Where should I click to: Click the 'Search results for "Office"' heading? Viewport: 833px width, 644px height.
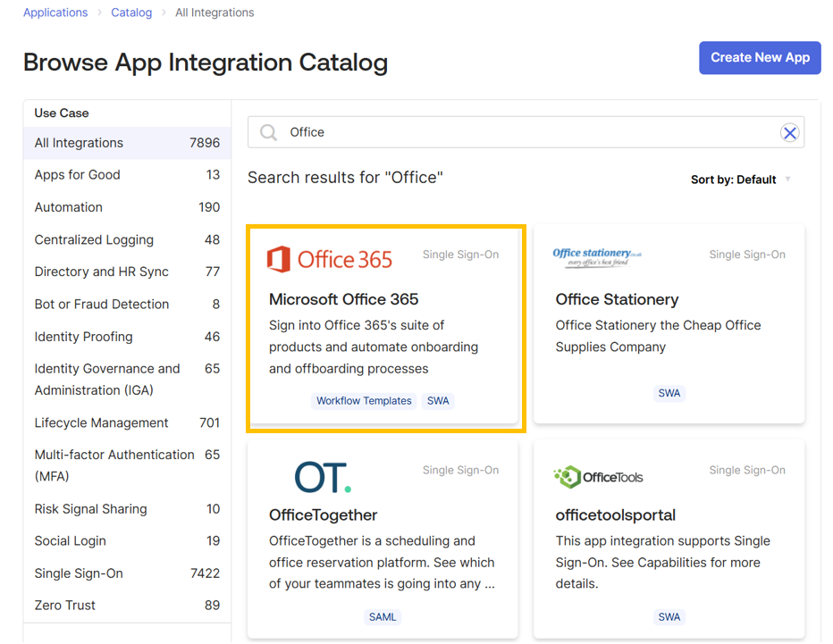click(345, 178)
